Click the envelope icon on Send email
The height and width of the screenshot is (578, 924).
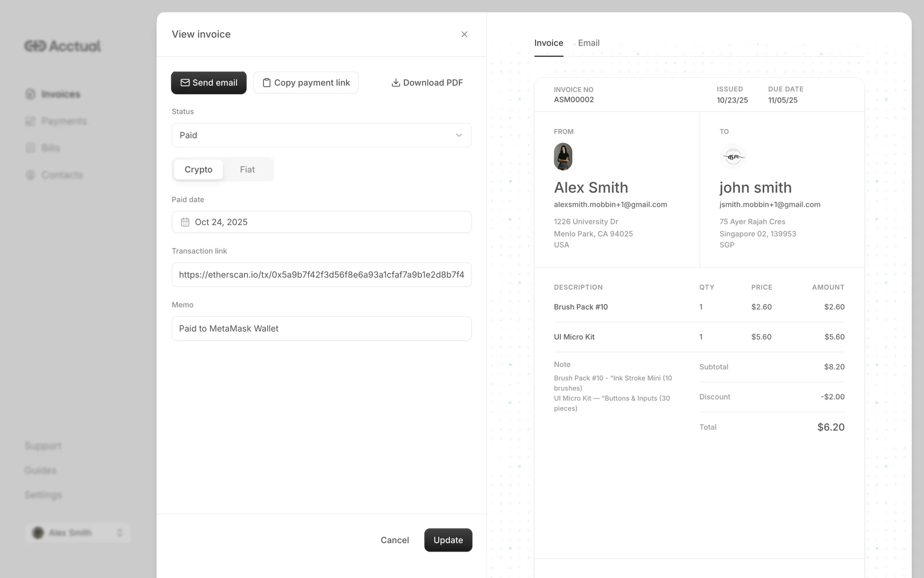[185, 83]
